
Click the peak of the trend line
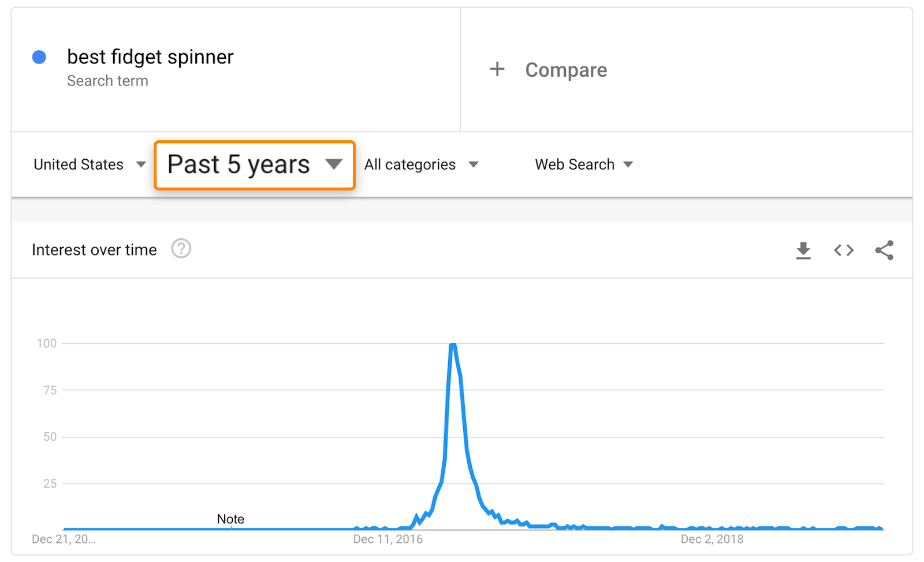(x=453, y=345)
